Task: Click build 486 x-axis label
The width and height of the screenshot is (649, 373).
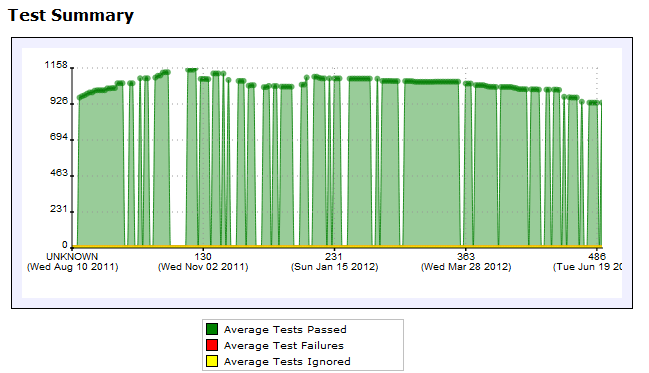Action: click(597, 257)
